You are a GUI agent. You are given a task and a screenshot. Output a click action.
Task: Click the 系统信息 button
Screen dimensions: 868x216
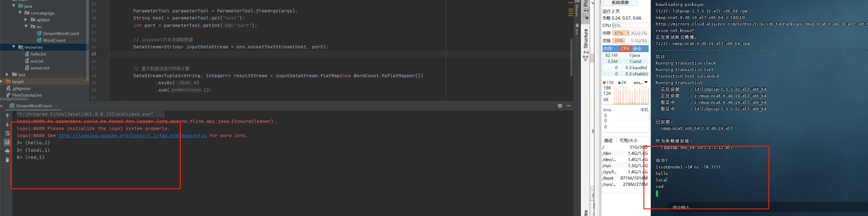pyautogui.click(x=620, y=3)
